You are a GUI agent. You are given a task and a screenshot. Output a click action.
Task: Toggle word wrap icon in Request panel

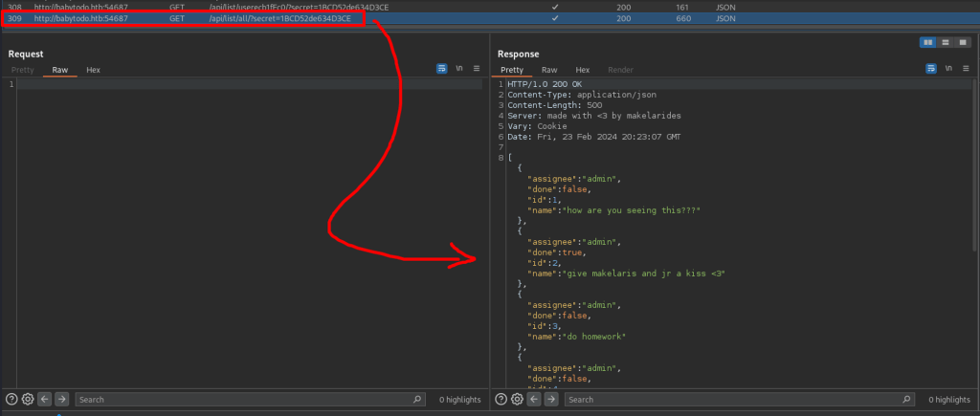[x=442, y=69]
